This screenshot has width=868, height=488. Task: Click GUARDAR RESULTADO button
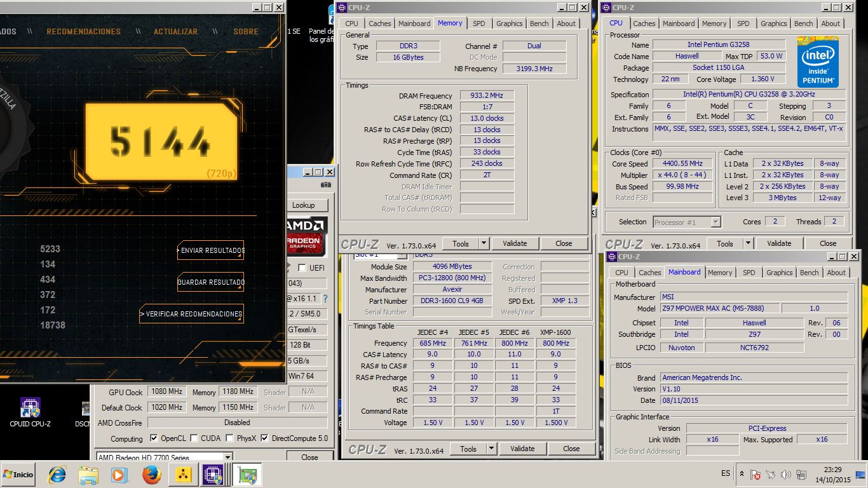tap(211, 282)
